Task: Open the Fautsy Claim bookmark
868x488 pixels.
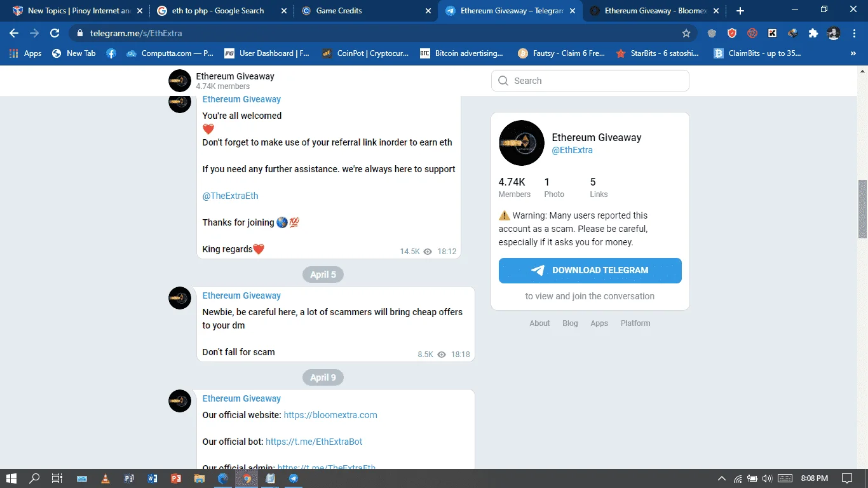Action: point(562,53)
